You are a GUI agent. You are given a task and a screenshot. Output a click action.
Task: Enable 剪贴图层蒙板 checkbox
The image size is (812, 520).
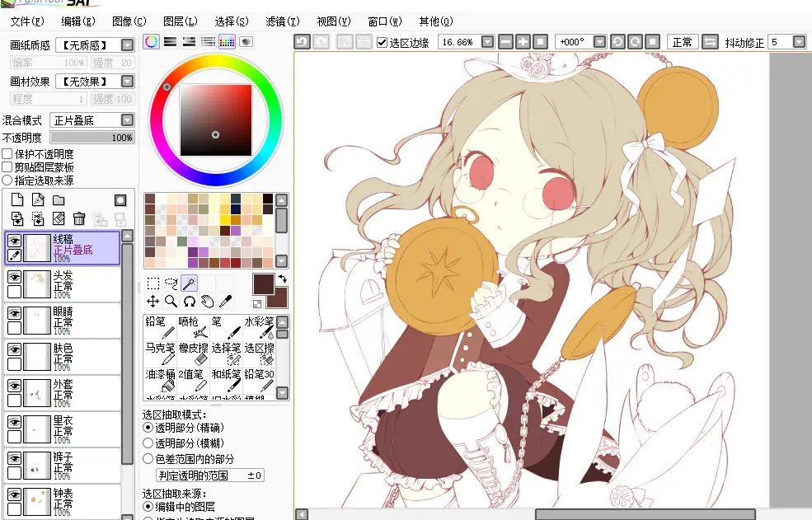point(7,166)
